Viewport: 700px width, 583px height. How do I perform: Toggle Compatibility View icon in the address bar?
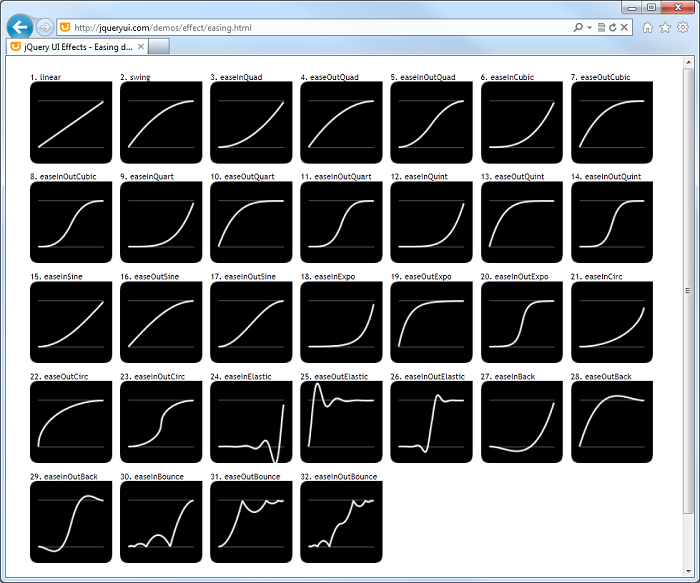point(601,27)
